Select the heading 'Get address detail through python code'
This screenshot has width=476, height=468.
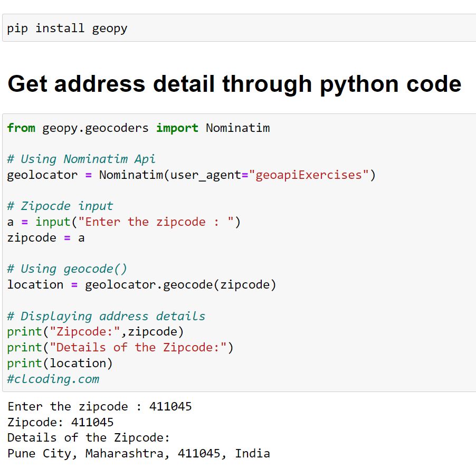pyautogui.click(x=234, y=84)
